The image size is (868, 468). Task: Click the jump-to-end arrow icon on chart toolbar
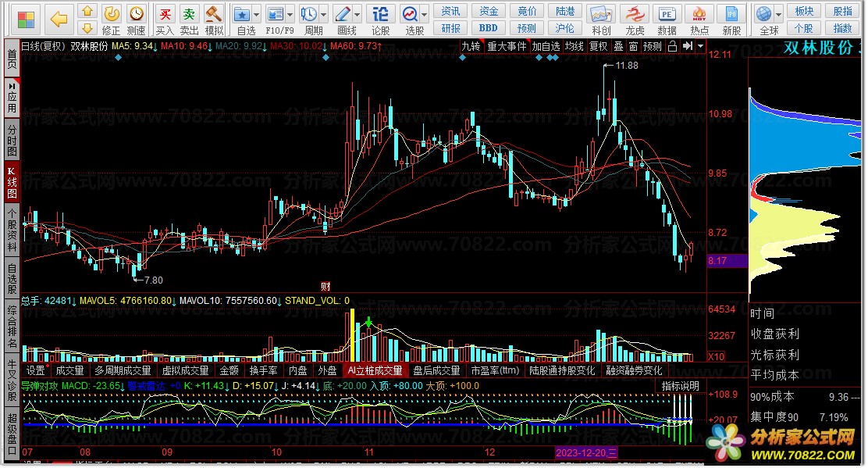(687, 47)
